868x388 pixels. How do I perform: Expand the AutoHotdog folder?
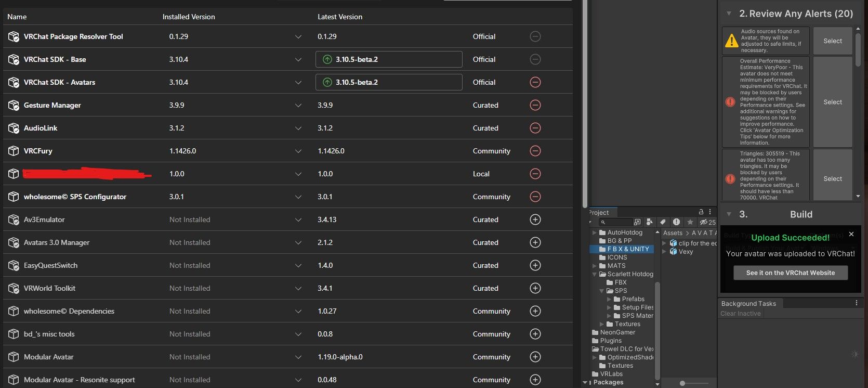tap(595, 232)
